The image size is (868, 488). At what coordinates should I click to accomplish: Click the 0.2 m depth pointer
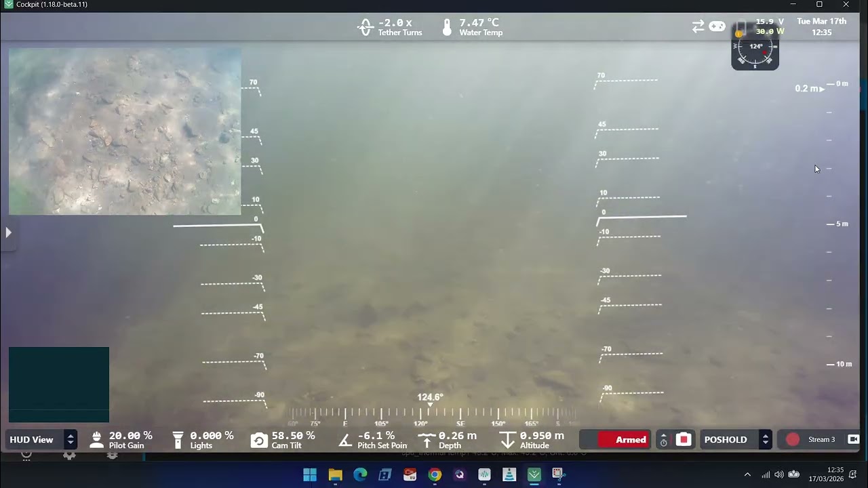(x=810, y=89)
